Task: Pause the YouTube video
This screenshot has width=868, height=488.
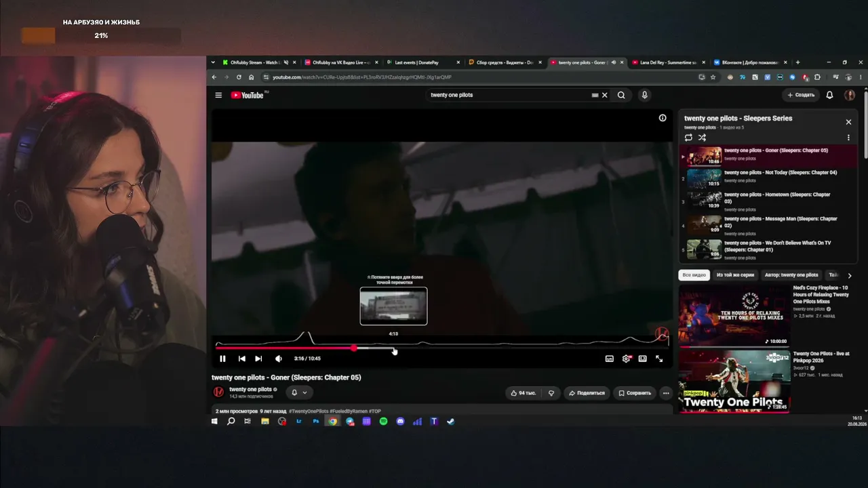Action: [222, 359]
